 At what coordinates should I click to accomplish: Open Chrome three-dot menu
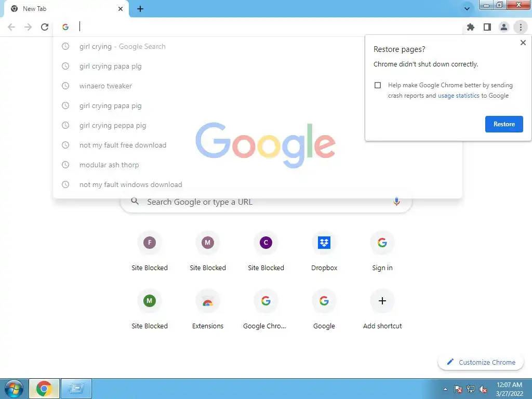521,27
